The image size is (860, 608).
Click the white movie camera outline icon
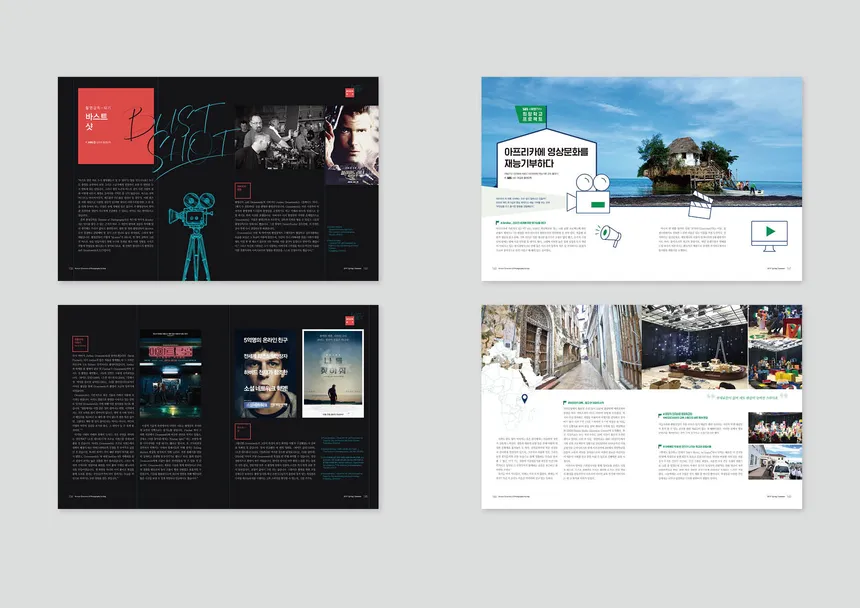[589, 194]
